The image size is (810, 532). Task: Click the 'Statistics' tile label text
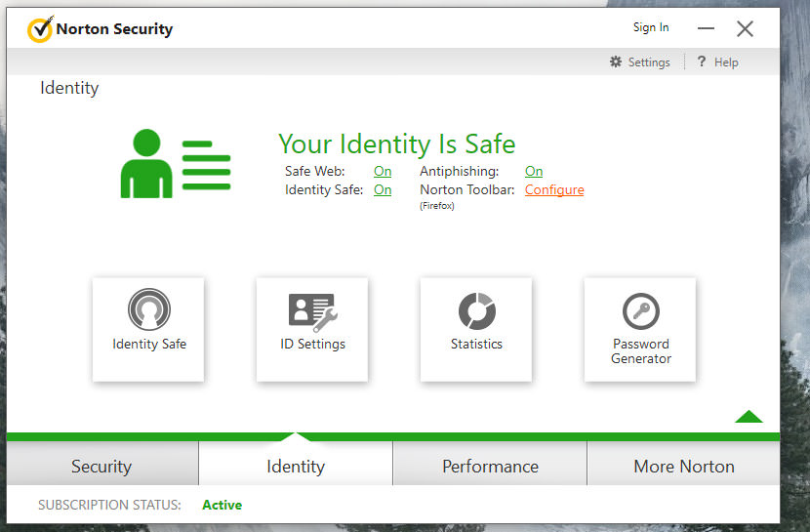pyautogui.click(x=476, y=344)
